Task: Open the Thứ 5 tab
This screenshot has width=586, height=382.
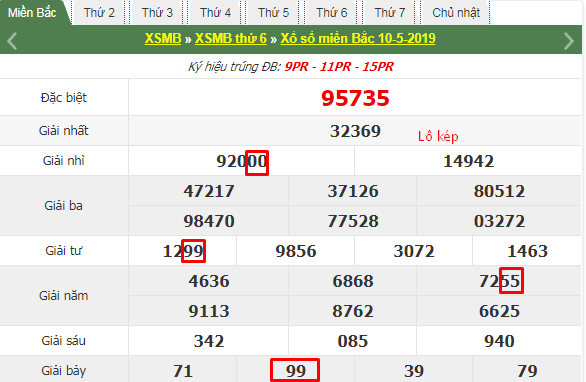Action: [273, 13]
